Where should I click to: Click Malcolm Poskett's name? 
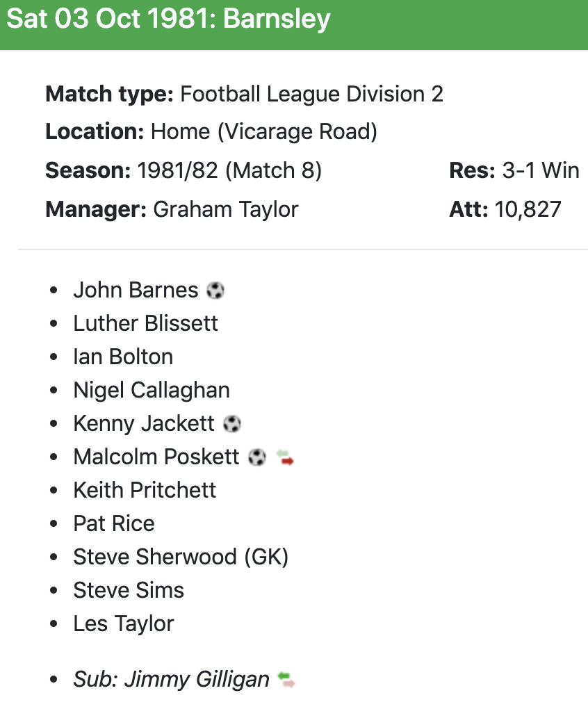156,457
